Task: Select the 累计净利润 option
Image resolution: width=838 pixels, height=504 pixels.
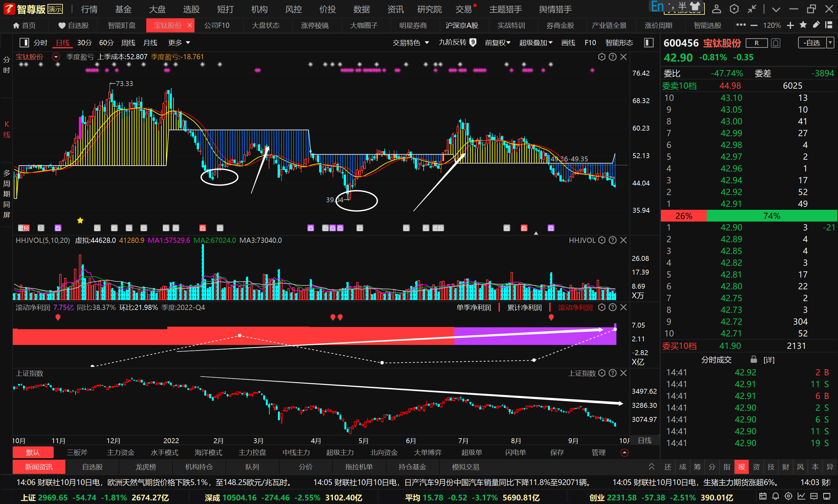Action: coord(524,307)
